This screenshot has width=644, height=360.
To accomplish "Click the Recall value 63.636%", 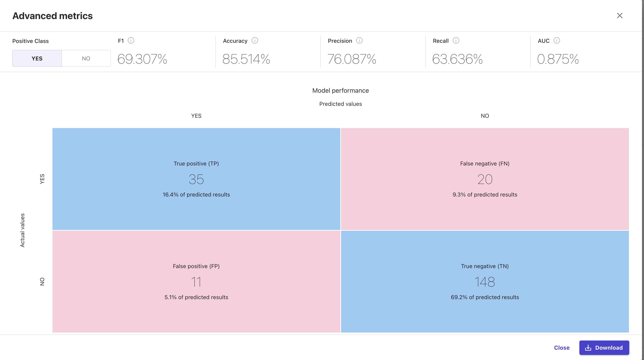I will point(457,59).
